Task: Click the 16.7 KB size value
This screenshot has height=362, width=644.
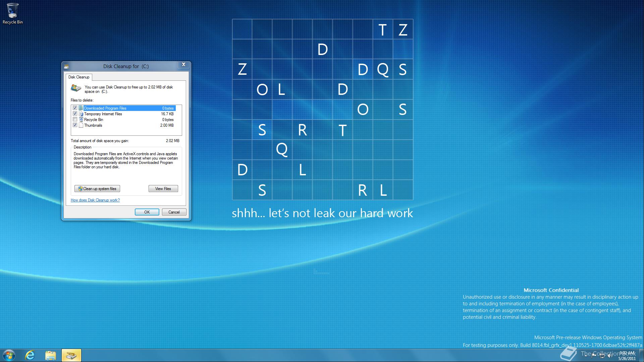Action: pyautogui.click(x=167, y=114)
